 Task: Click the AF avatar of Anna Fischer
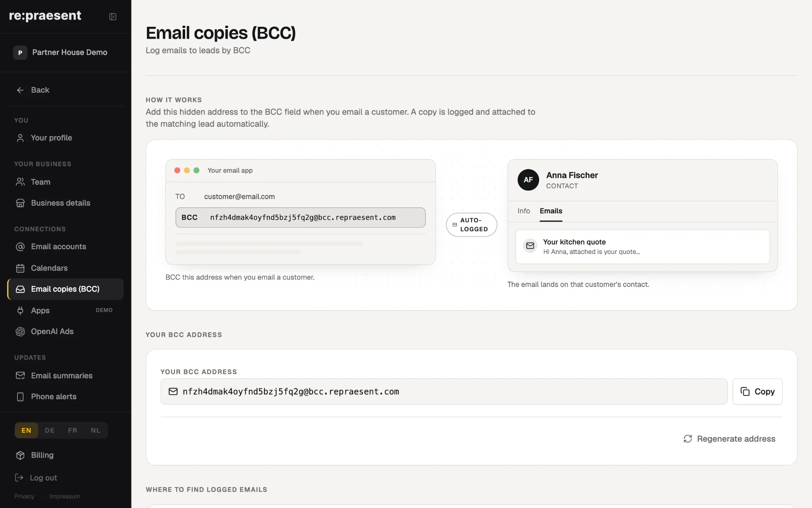coord(528,180)
